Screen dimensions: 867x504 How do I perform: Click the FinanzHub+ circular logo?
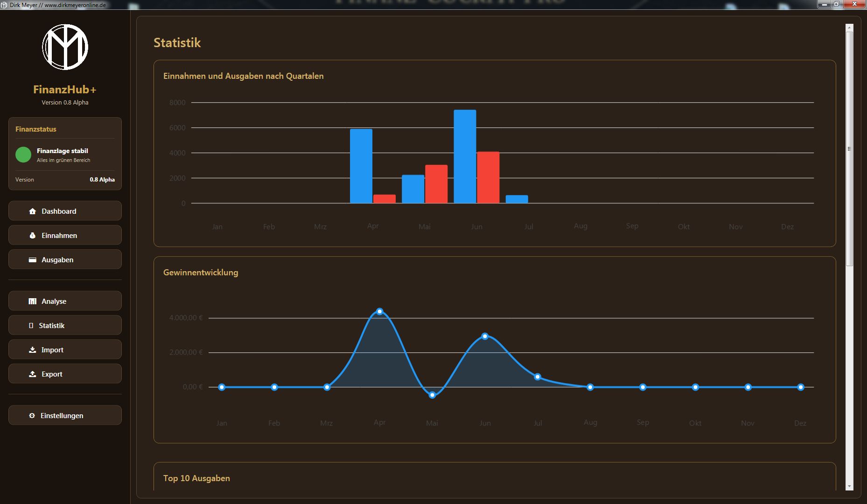point(65,47)
